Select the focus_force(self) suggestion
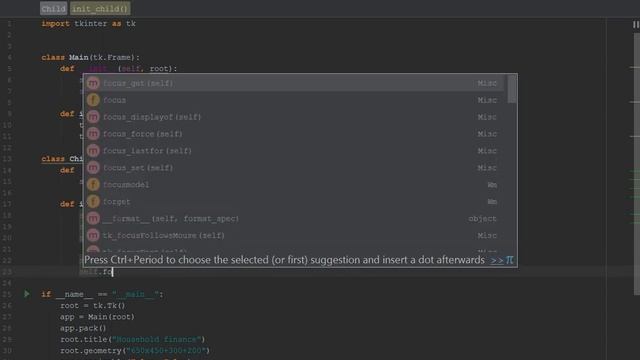The image size is (640, 360). click(x=294, y=134)
